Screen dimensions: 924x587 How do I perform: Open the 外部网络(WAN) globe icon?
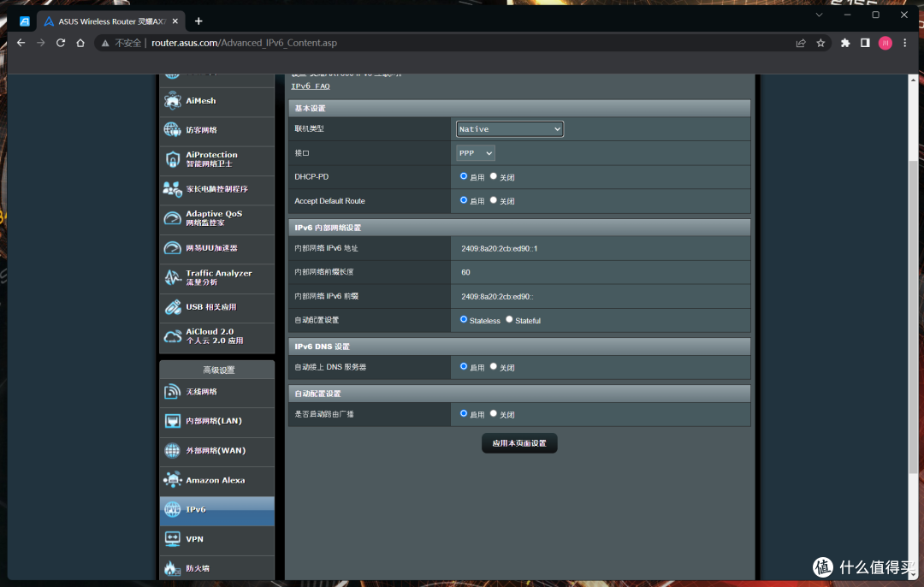172,450
